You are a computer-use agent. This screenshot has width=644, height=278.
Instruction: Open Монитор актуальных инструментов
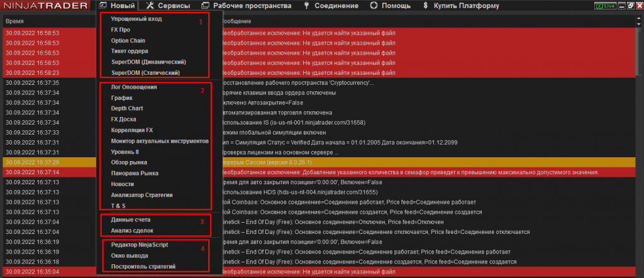[x=160, y=141]
